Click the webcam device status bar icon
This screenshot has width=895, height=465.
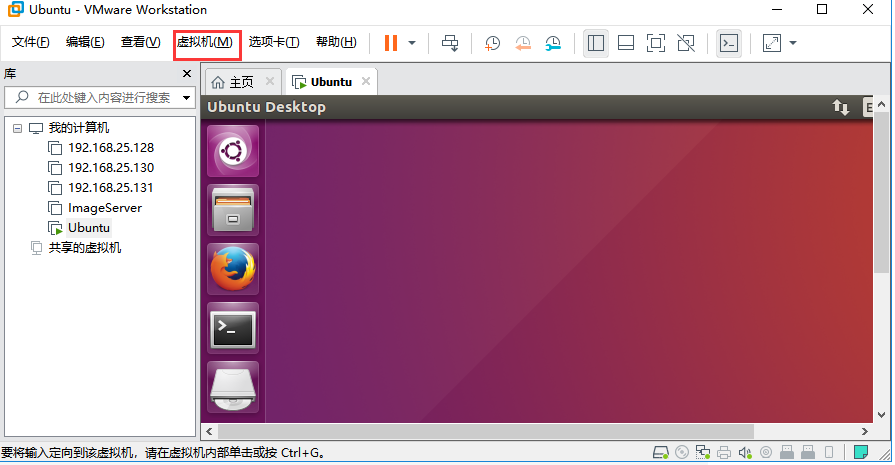pyautogui.click(x=766, y=453)
